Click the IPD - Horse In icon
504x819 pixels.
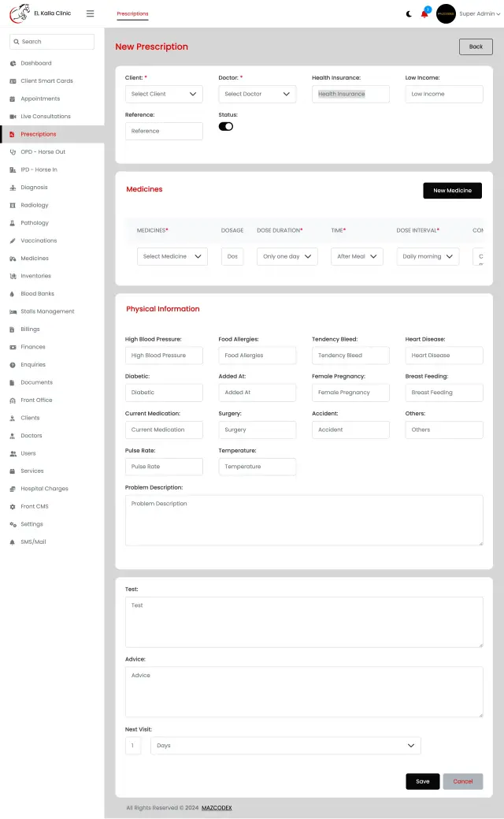click(13, 169)
